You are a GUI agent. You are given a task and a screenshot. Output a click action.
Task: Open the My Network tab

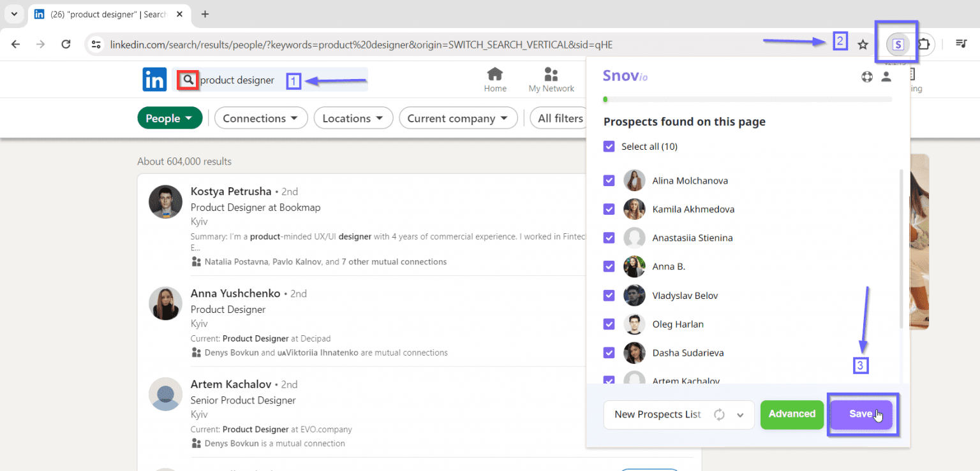point(551,80)
